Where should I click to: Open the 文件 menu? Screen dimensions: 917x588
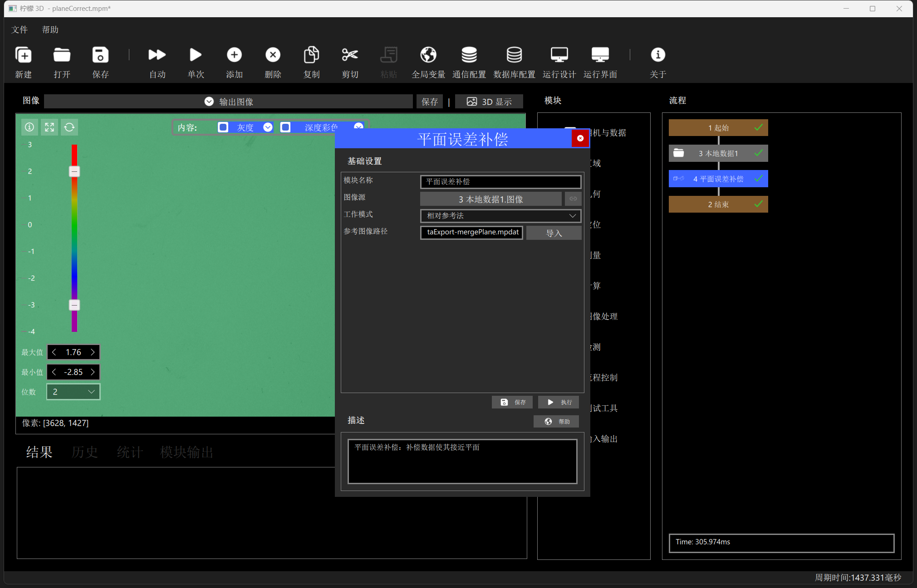click(20, 29)
